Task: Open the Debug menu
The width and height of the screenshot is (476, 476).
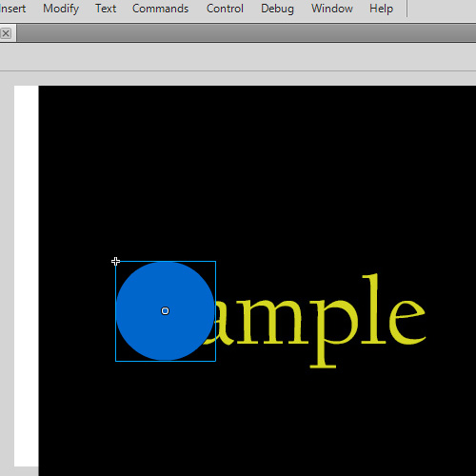Action: tap(277, 9)
